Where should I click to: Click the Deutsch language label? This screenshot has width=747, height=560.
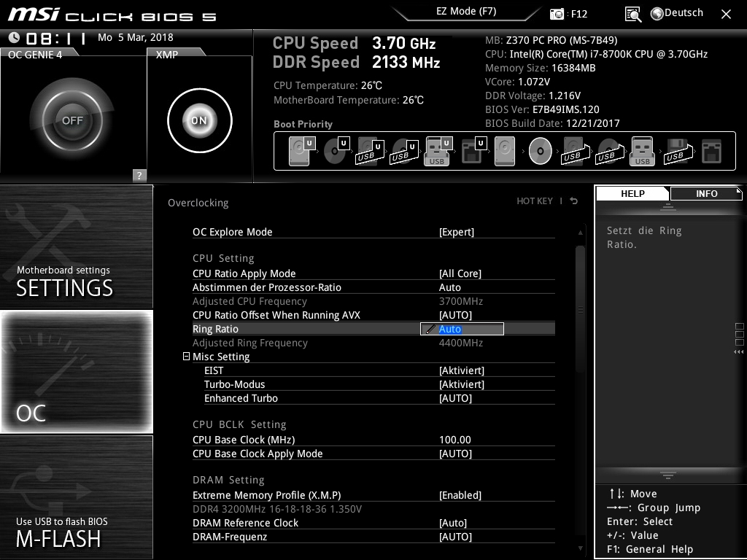(684, 13)
